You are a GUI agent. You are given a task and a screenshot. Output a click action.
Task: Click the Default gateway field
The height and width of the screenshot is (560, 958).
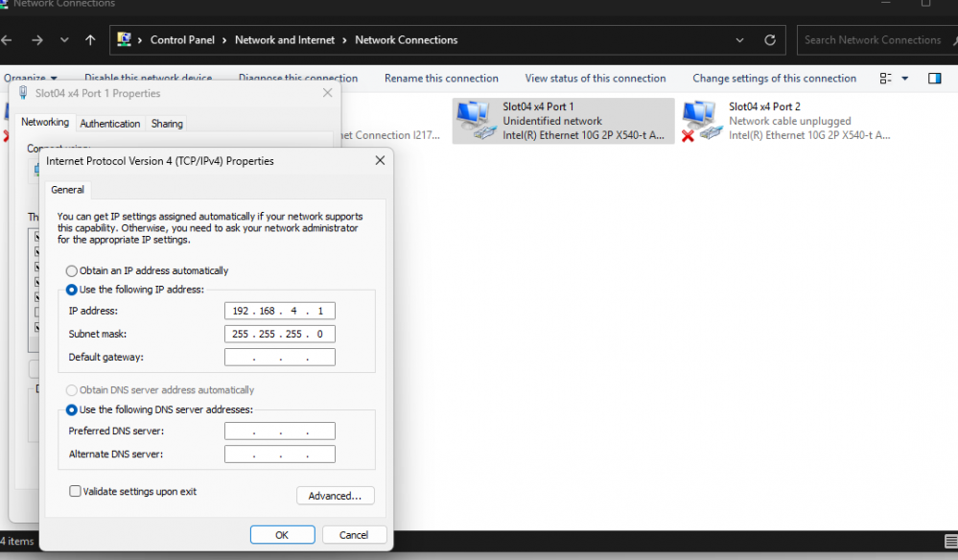280,358
